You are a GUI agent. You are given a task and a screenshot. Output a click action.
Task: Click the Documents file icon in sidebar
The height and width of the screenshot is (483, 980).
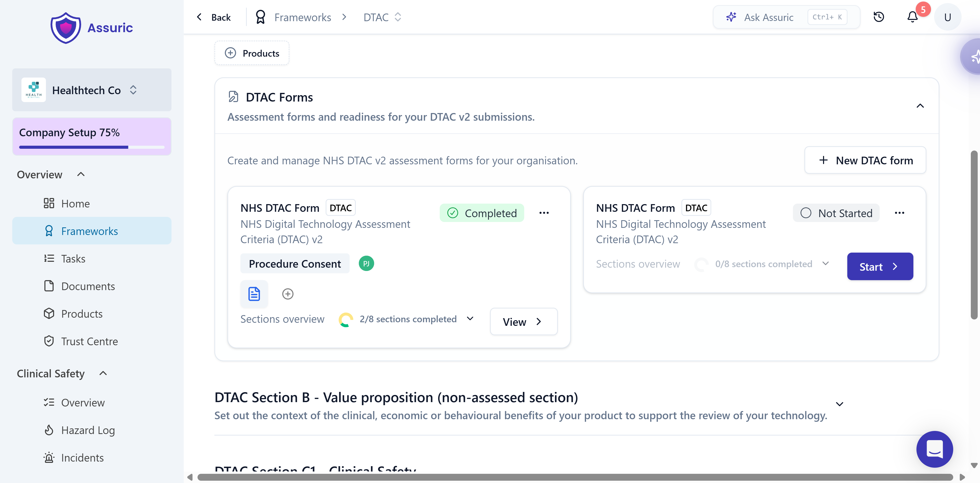click(x=49, y=286)
